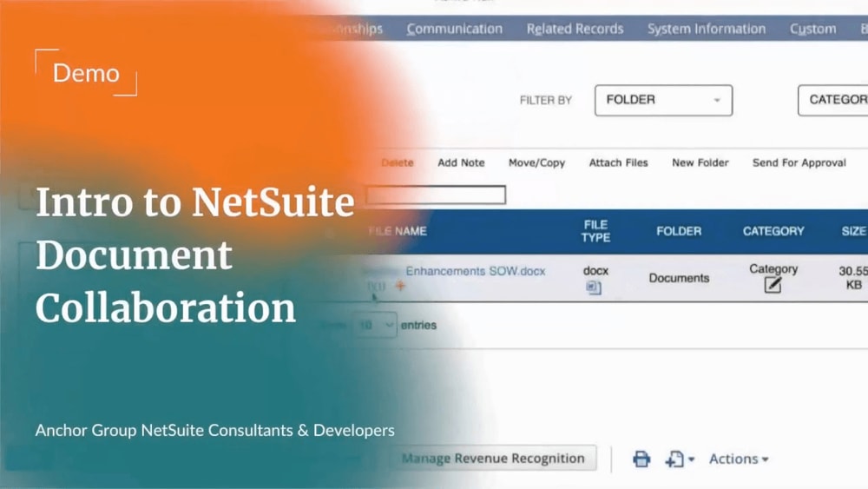Click Manage Revenue Recognition button

493,459
